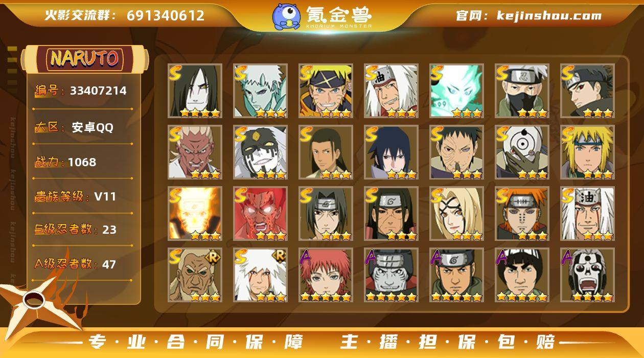Click the blue mascot monster logo
This screenshot has width=644, height=358.
tap(286, 16)
